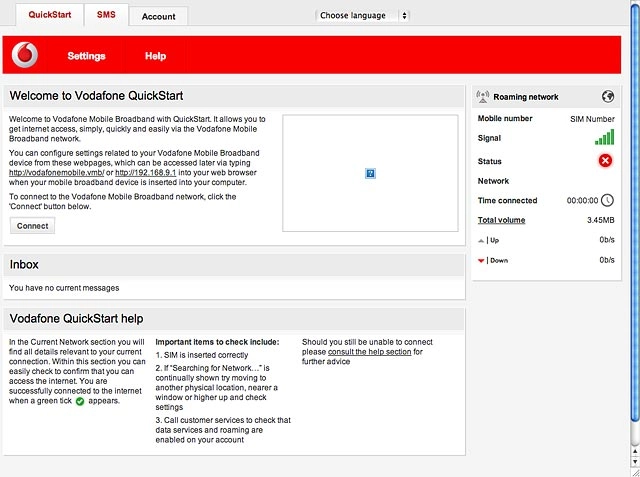
Task: Click '1. SIM is inserted correctly' text
Action: point(202,355)
